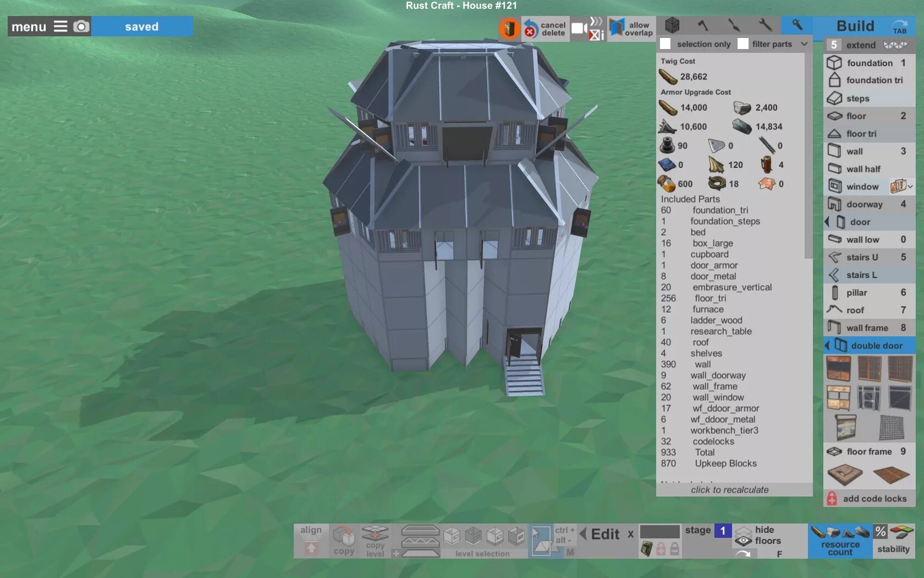Select floor frame build part
The image size is (924, 578).
870,451
